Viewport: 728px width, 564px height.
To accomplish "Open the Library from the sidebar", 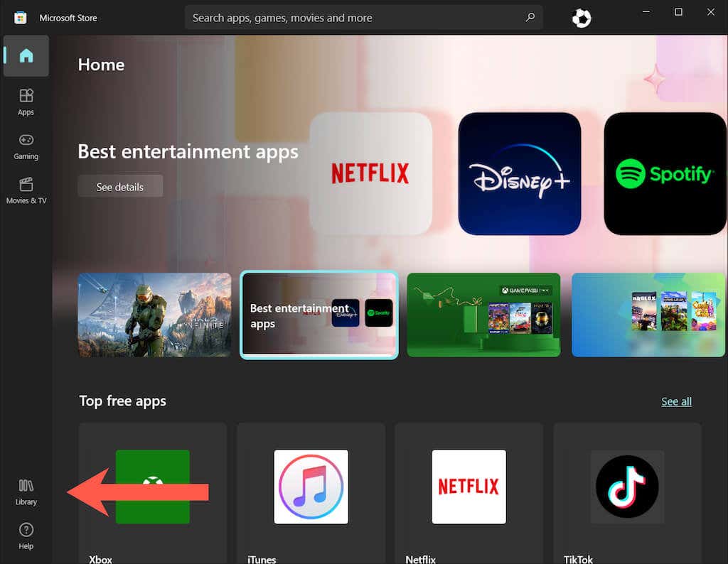I will (26, 492).
